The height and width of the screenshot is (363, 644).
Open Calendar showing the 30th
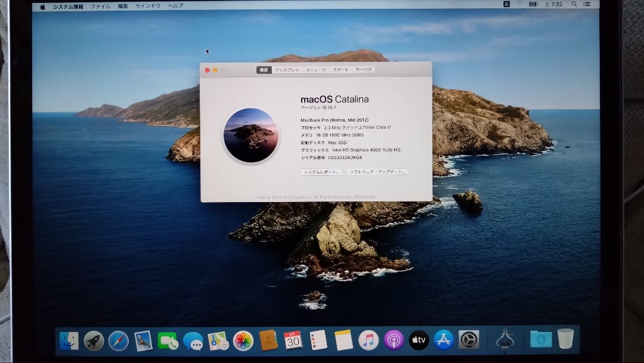tap(293, 340)
